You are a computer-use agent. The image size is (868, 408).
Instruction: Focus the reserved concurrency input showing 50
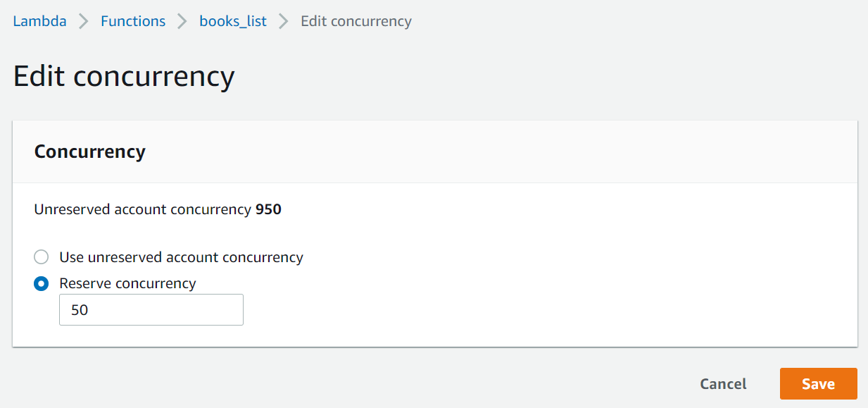(x=151, y=310)
